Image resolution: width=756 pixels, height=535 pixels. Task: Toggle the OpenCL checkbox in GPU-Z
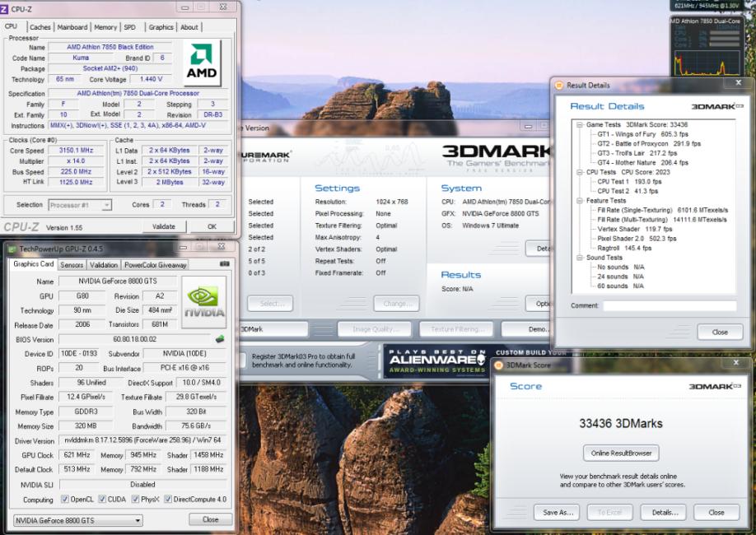64,500
